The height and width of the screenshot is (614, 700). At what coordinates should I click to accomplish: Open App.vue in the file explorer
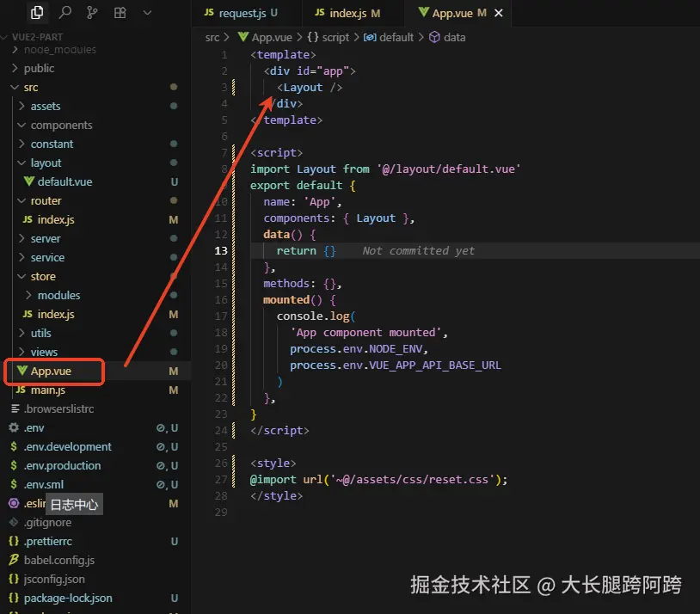(51, 371)
